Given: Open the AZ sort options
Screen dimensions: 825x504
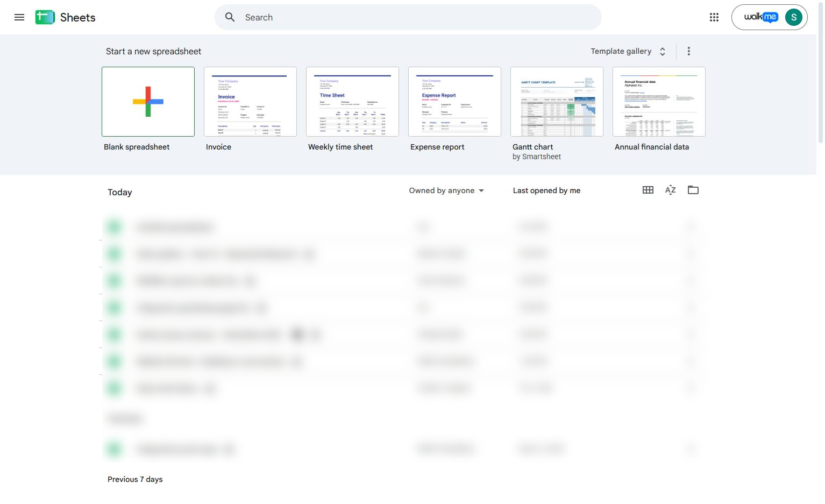Looking at the screenshot, I should point(671,190).
